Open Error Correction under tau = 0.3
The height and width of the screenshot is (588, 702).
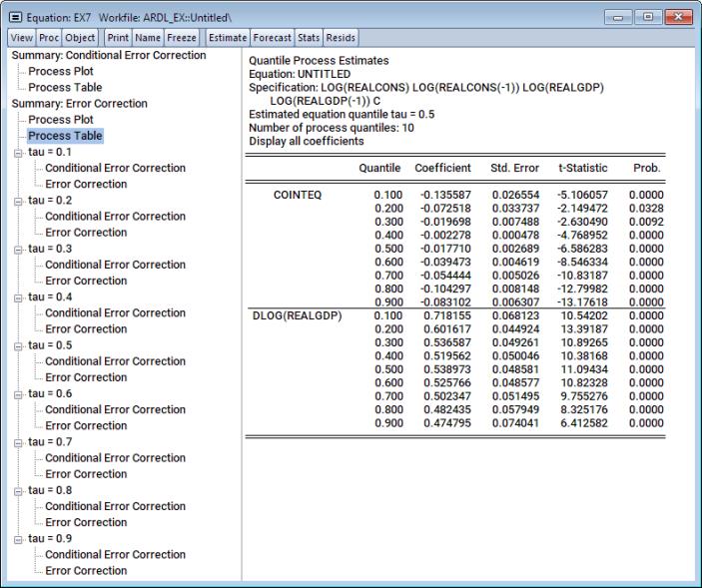tap(86, 281)
